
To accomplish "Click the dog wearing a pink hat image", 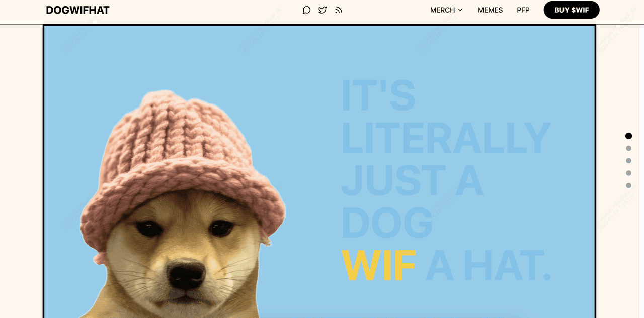I will [x=182, y=204].
